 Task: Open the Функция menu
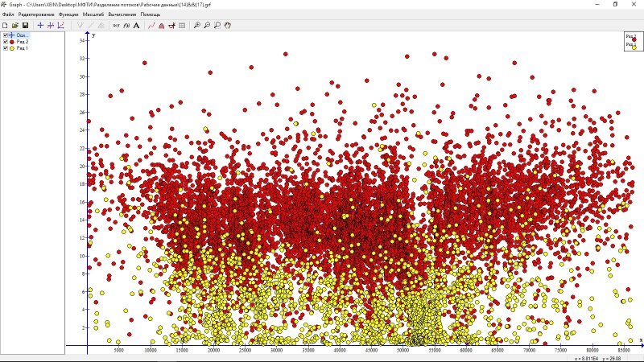click(x=68, y=14)
